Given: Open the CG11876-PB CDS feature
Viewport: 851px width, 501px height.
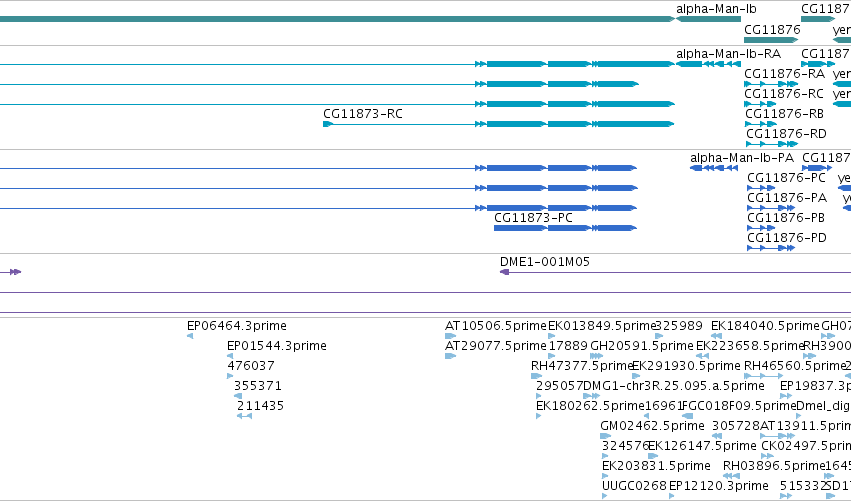Looking at the screenshot, I should tap(761, 228).
